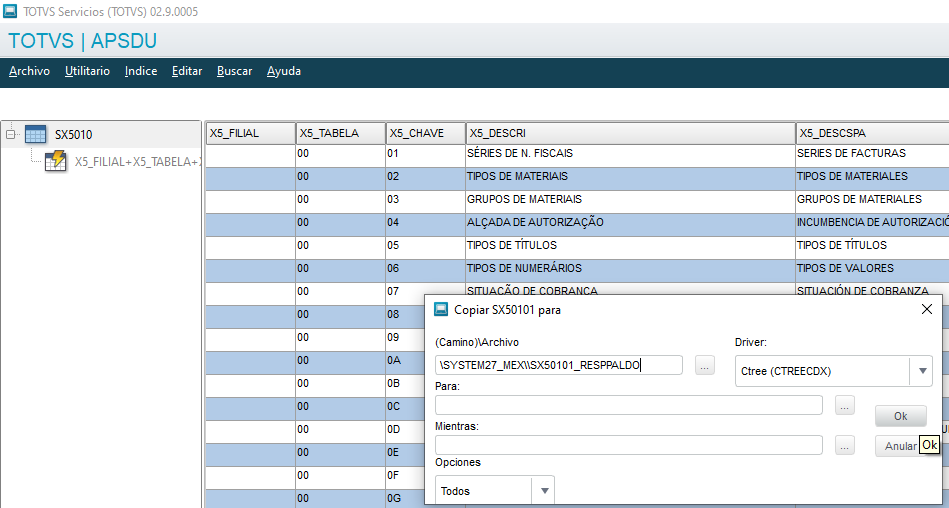Select the X5_FILIAL+X5_TABELA index icon
949x508 pixels.
[56, 160]
